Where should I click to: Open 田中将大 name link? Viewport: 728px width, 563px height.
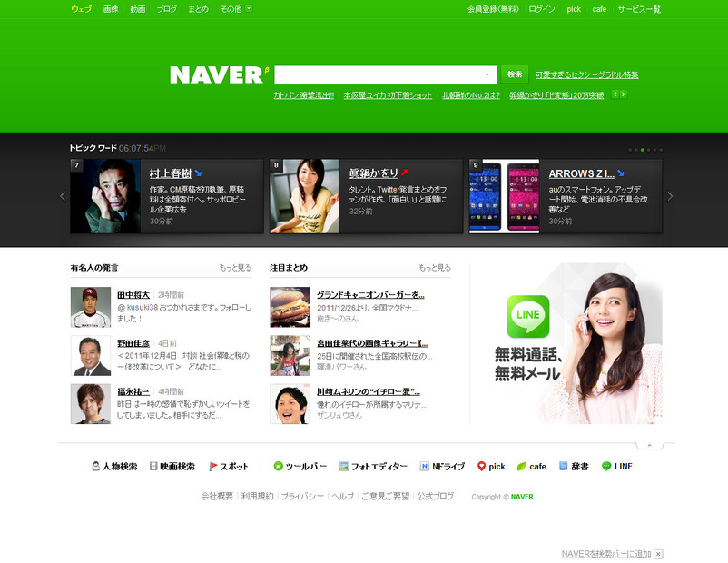pos(133,295)
